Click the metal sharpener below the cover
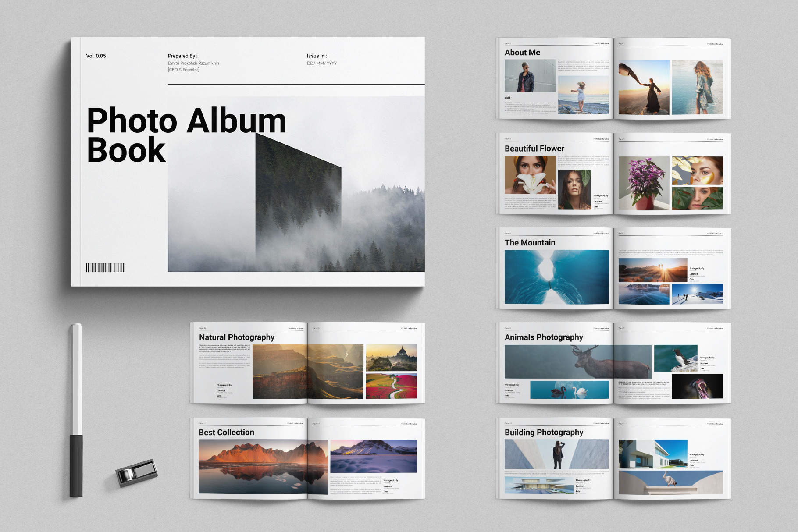The image size is (798, 532). 136,473
